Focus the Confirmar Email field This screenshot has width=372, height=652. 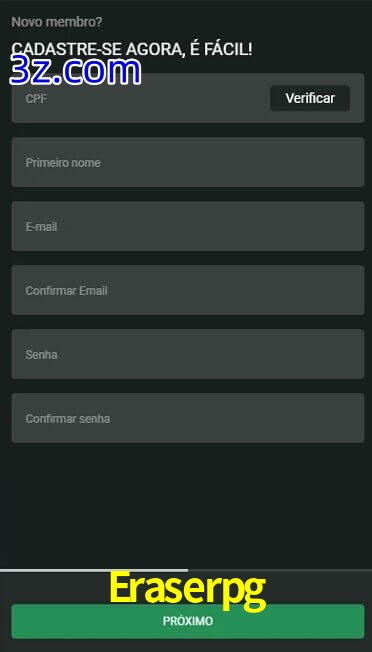coord(188,290)
